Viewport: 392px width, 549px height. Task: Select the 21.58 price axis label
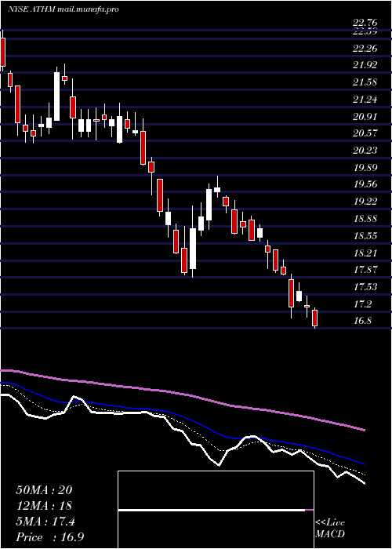(365, 82)
